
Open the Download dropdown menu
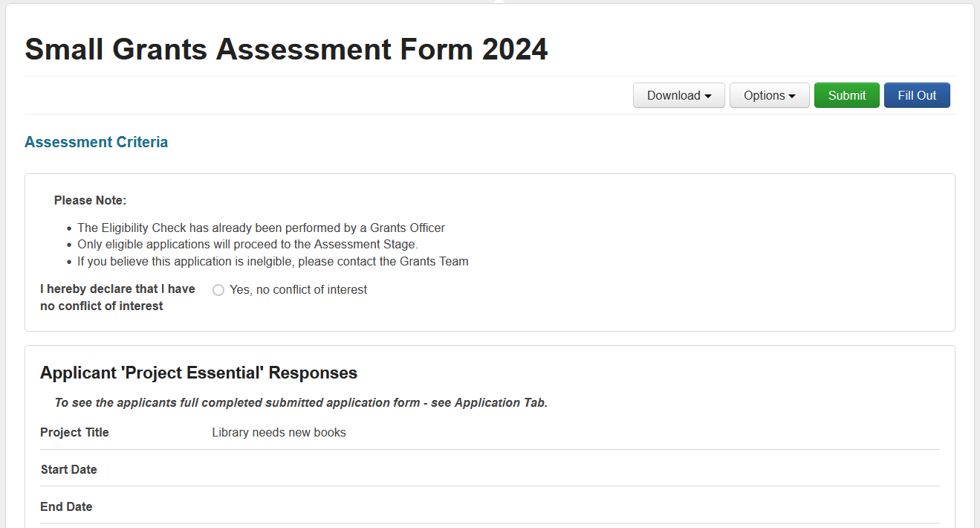(678, 95)
